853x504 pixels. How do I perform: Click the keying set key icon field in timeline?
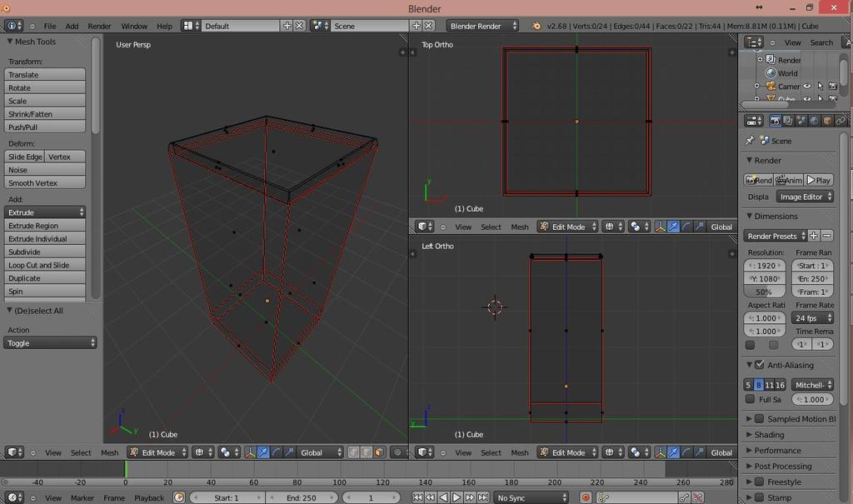tap(636, 497)
